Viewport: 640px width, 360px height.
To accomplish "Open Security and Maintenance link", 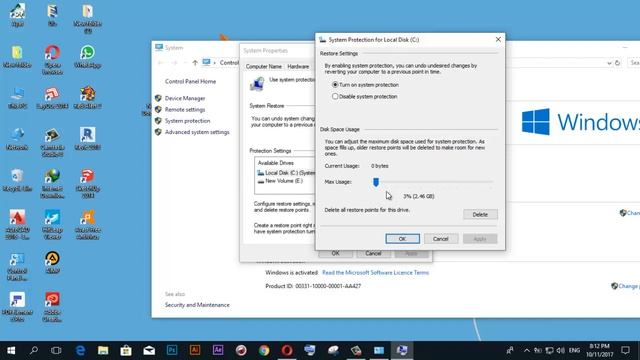I will (x=197, y=305).
